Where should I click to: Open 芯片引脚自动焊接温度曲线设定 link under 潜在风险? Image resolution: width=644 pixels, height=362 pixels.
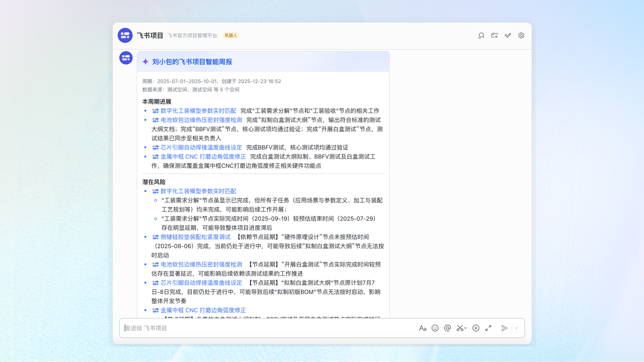[201, 283]
